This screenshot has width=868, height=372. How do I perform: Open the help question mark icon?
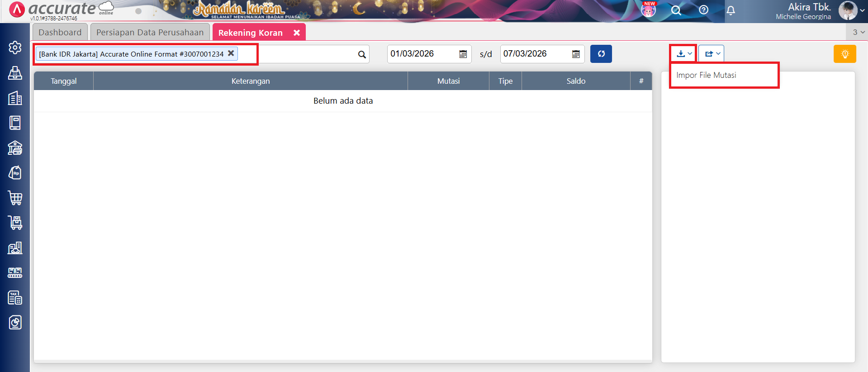pyautogui.click(x=703, y=10)
